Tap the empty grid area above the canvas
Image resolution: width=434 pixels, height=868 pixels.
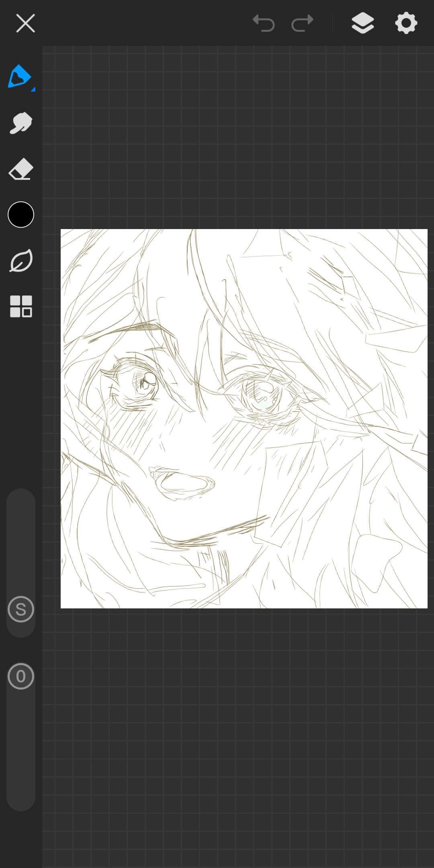(x=238, y=137)
